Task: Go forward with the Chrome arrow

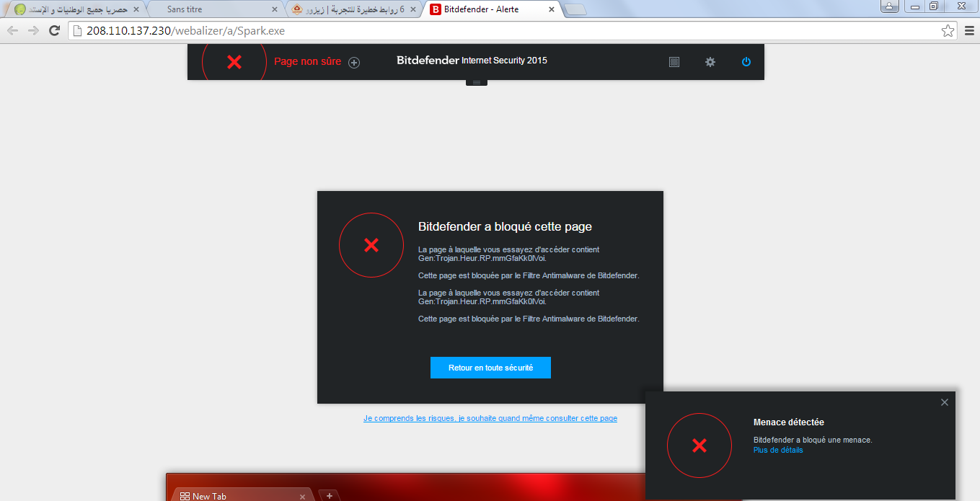Action: click(x=33, y=30)
